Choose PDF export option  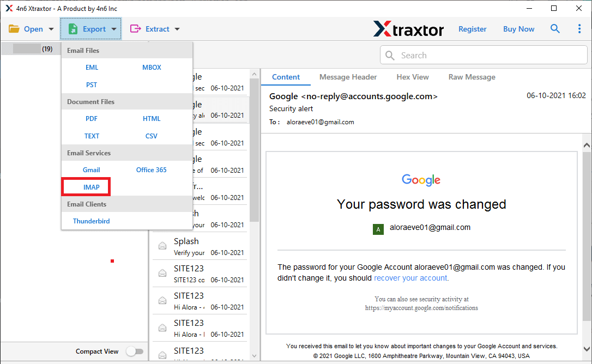click(92, 119)
